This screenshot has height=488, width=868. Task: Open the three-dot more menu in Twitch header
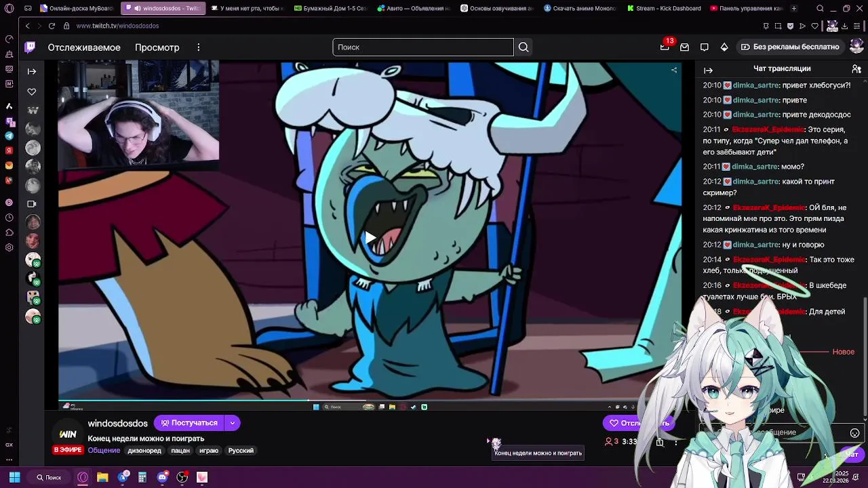tap(199, 47)
